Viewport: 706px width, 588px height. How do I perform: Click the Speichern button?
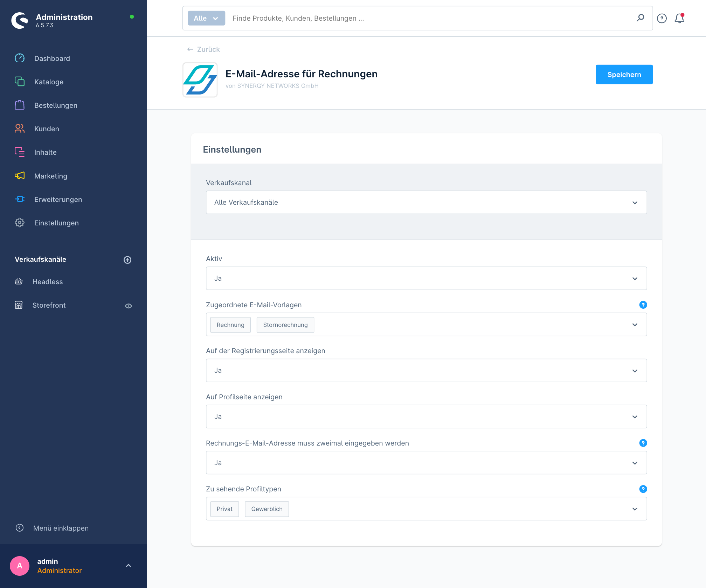point(624,75)
